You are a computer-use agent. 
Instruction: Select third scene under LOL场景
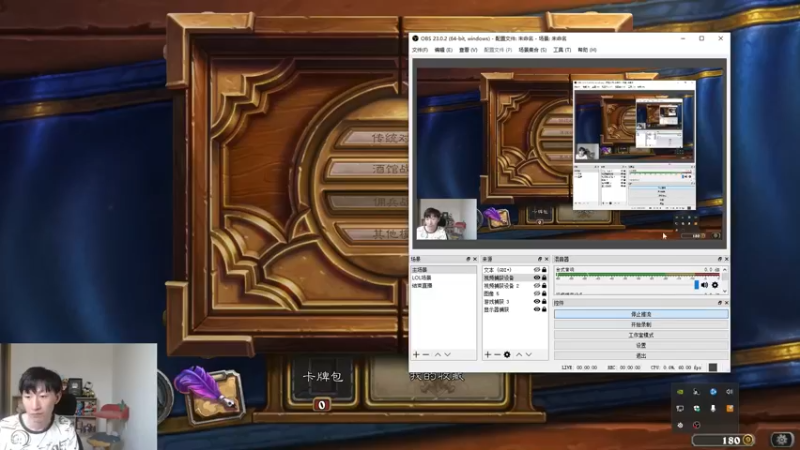[x=443, y=286]
